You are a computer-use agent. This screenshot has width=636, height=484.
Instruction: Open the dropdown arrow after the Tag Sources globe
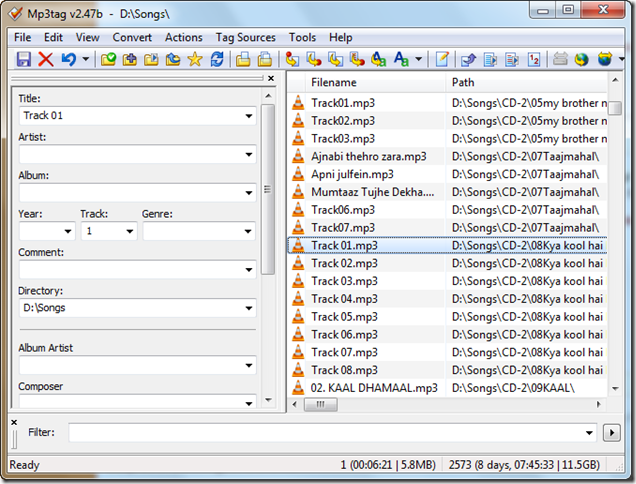pyautogui.click(x=621, y=59)
